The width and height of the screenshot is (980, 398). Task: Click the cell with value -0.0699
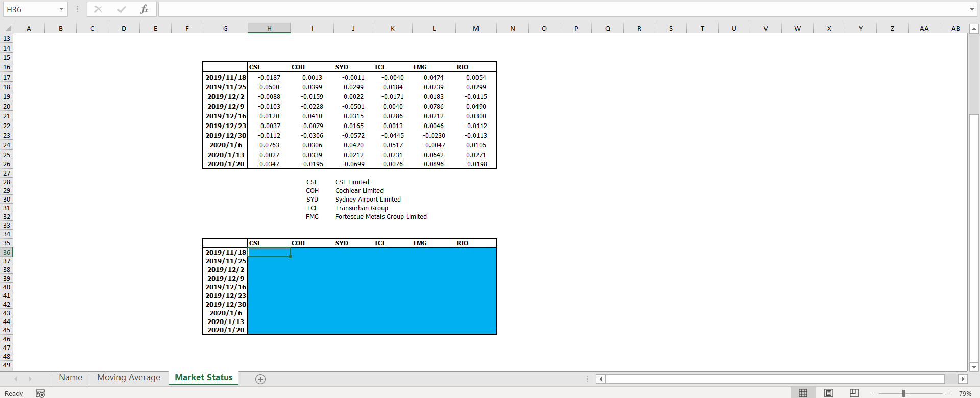[353, 164]
